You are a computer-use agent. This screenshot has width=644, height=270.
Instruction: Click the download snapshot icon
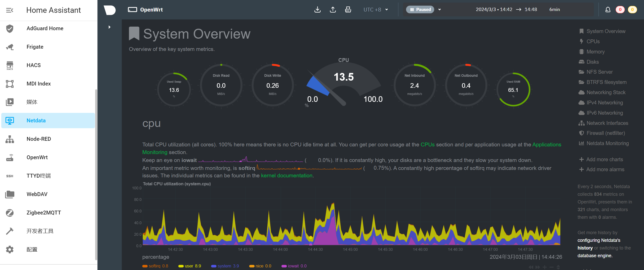[317, 10]
